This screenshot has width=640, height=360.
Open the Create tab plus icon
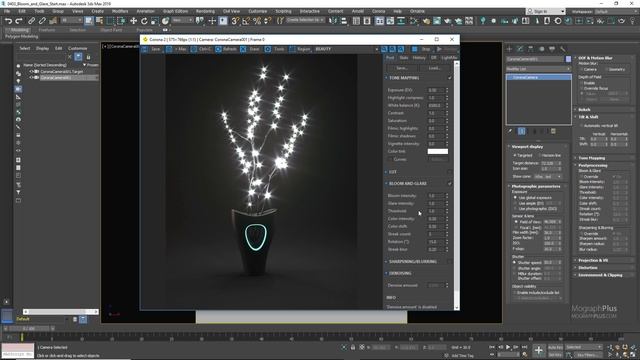click(x=509, y=49)
